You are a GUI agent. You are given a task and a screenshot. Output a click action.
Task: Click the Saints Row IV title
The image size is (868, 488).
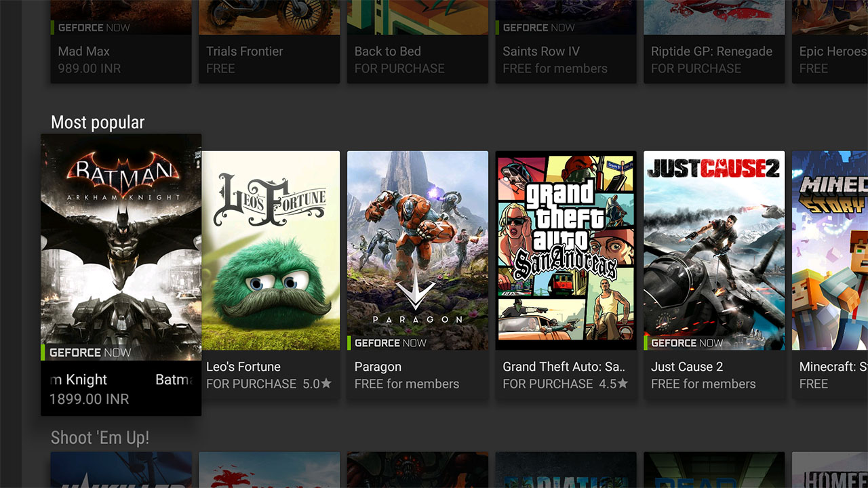(541, 52)
